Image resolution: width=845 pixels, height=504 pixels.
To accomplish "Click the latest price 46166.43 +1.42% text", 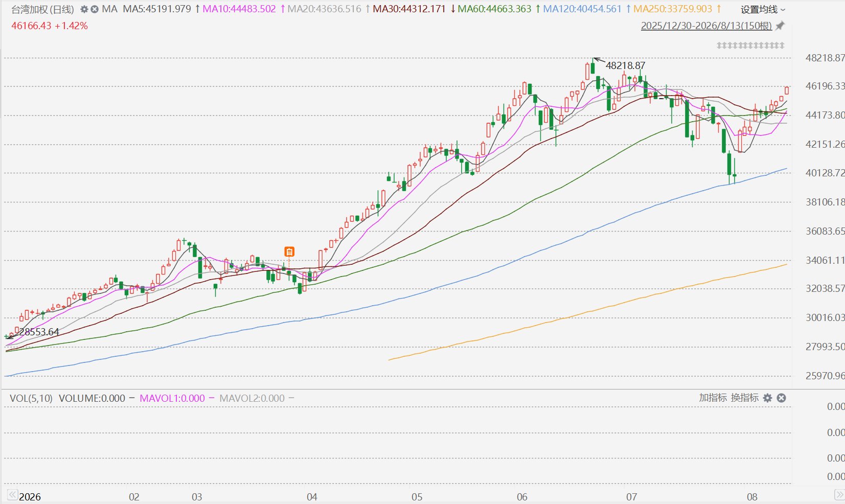I will (50, 26).
